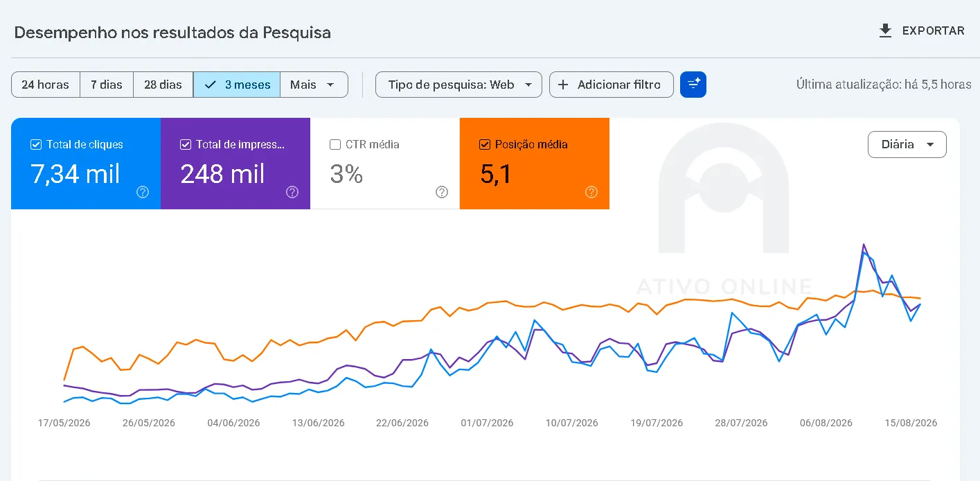Click the 15/08/2026 axis date

coord(911,423)
